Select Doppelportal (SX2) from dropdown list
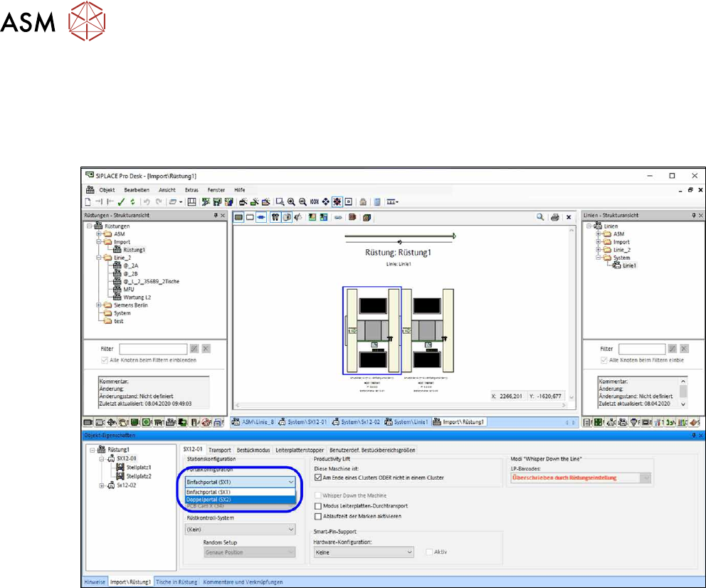Image resolution: width=706 pixels, height=588 pixels. 241,500
